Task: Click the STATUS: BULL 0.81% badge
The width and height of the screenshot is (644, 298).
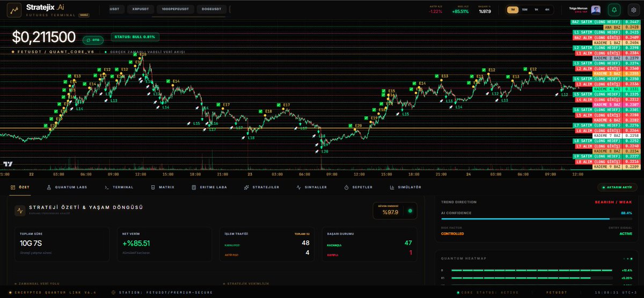Action: pos(135,37)
